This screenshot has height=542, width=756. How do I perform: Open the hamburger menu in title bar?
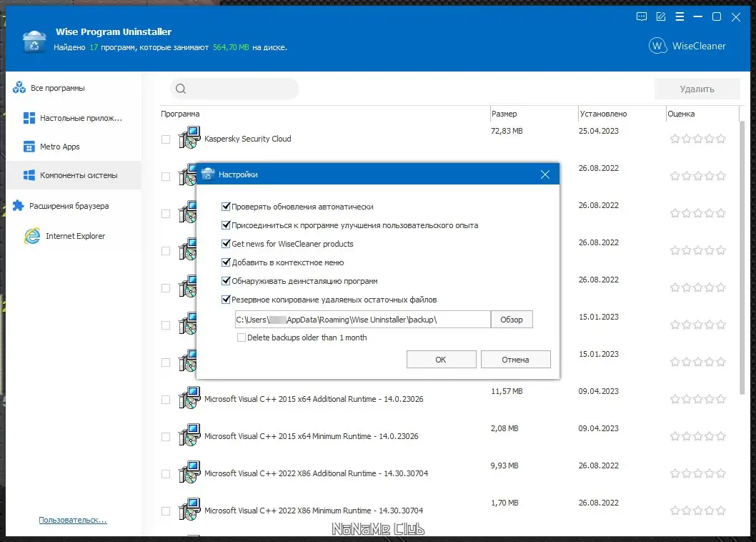point(680,16)
